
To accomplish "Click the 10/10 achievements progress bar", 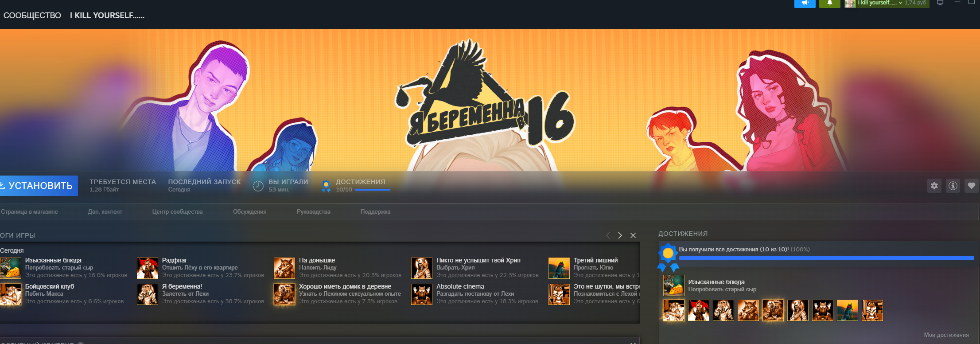I will pyautogui.click(x=373, y=190).
